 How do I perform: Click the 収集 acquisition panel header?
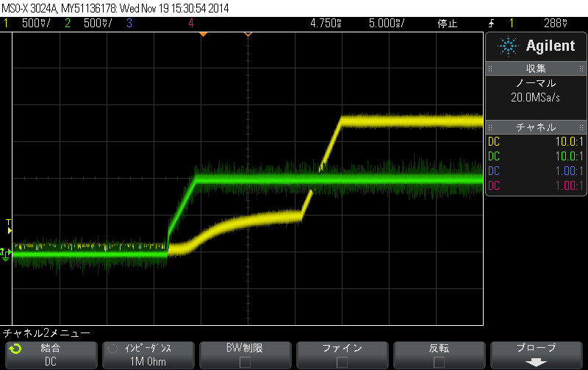point(536,68)
